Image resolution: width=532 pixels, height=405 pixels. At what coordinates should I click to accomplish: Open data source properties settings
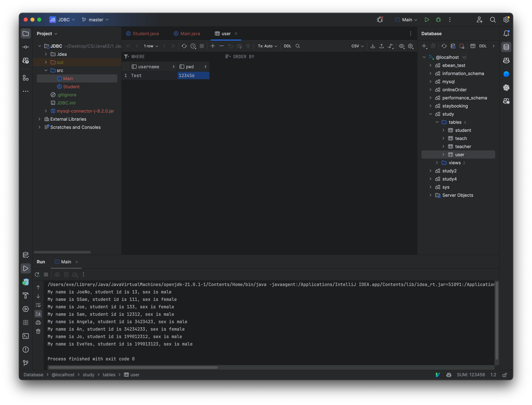(x=453, y=46)
